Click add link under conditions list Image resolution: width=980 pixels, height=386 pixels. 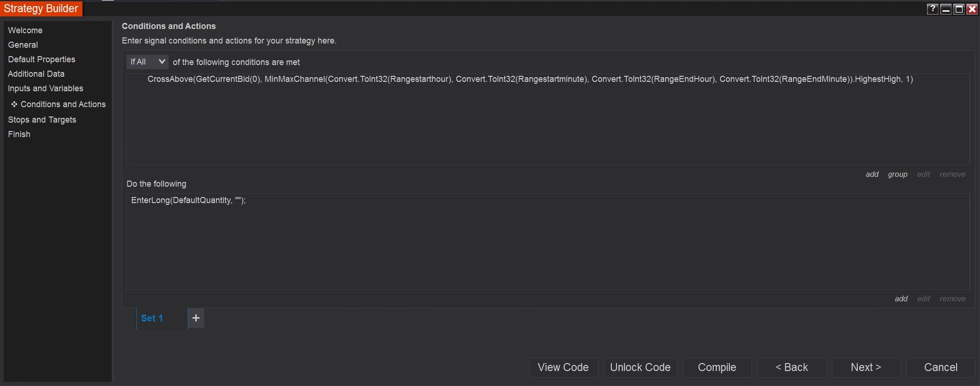[872, 175]
